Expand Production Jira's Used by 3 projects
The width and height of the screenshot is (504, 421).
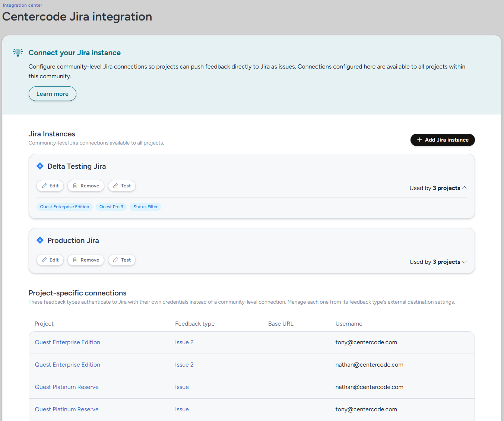pyautogui.click(x=438, y=262)
